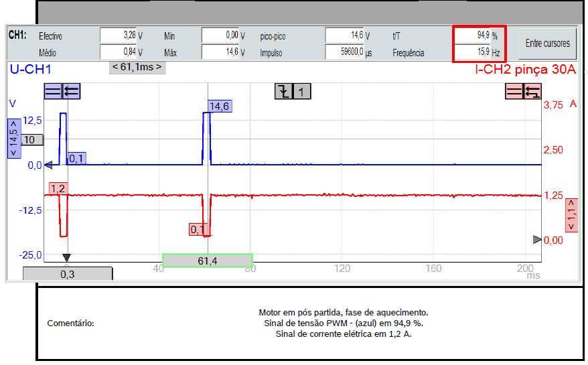Click the green 61,4 time cursor box

(208, 261)
